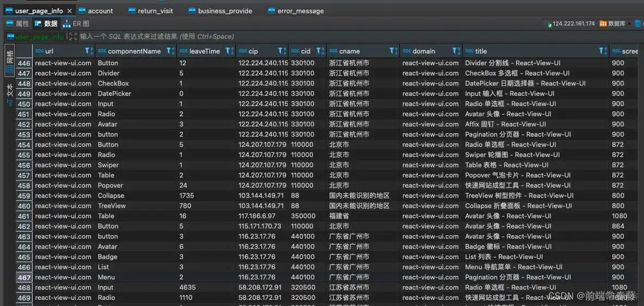Click connection status icon beside 124.222.161.174

(x=548, y=24)
